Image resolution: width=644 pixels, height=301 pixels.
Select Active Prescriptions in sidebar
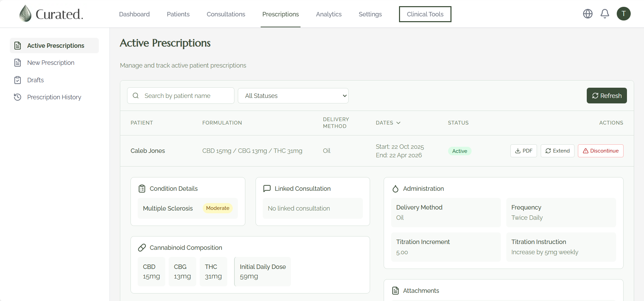55,46
